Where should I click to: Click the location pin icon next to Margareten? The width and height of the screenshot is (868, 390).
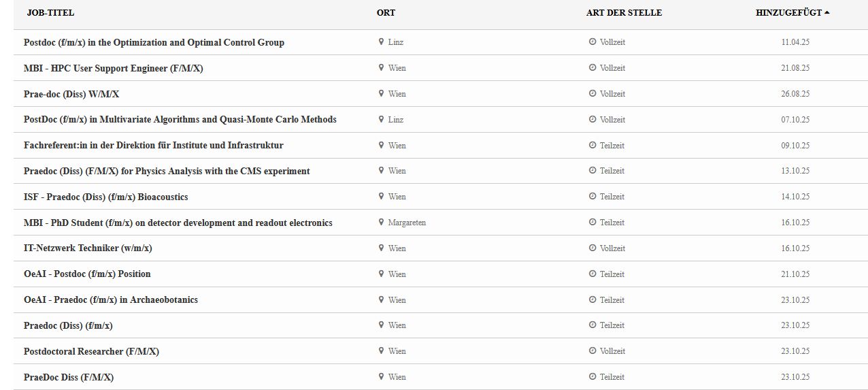pyautogui.click(x=382, y=223)
